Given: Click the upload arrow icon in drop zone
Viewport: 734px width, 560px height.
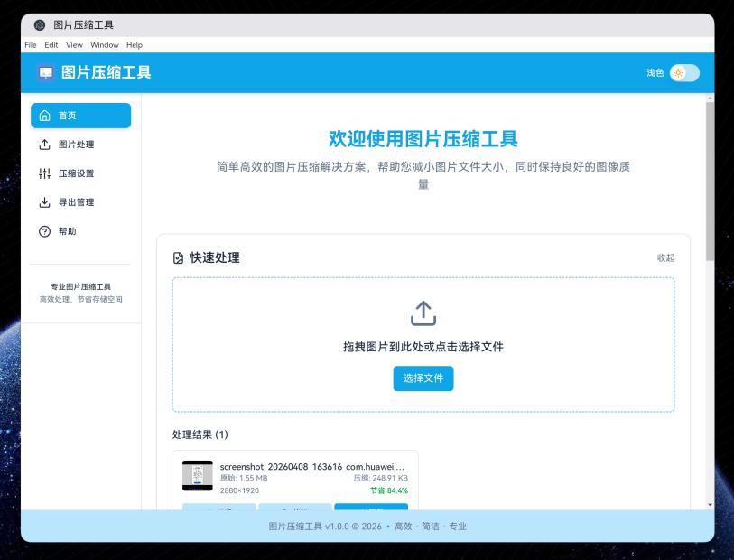Looking at the screenshot, I should coord(423,313).
